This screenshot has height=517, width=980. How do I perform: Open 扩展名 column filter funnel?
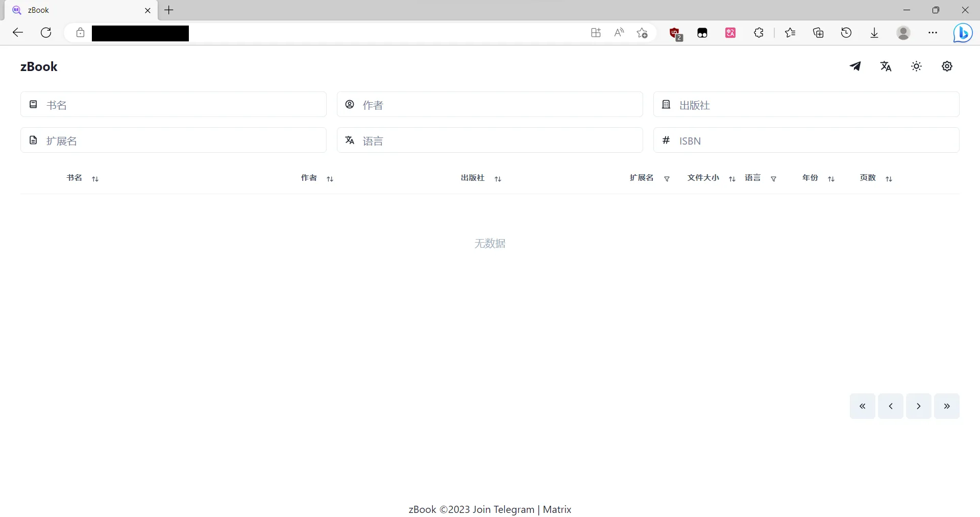667,179
